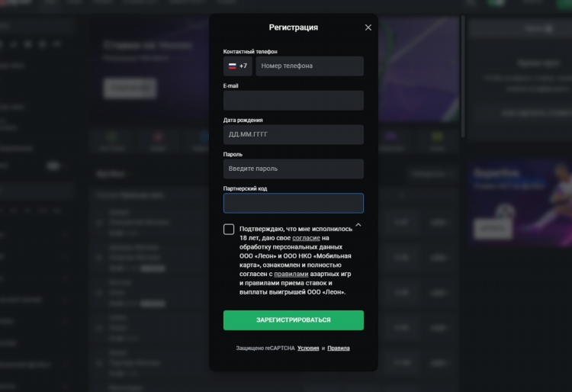Viewport: 572px width, 392px height.
Task: Collapse the consent text with the chevron arrow
Action: tap(358, 225)
